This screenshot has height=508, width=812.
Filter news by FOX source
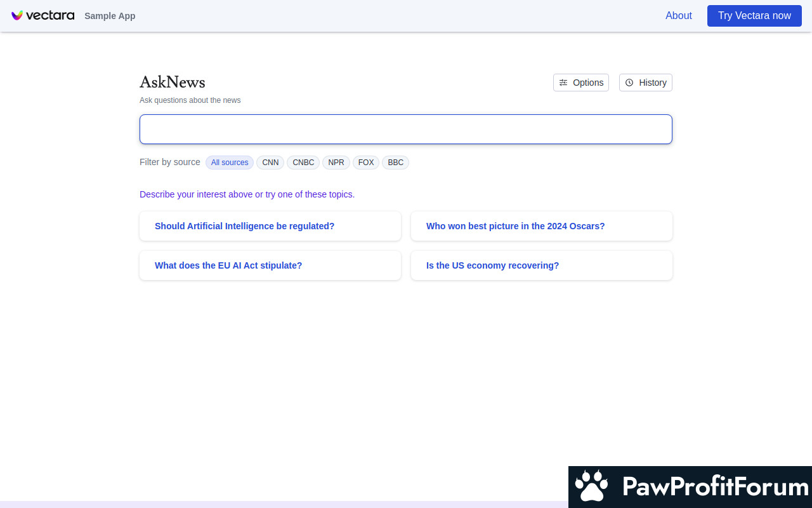coord(366,163)
